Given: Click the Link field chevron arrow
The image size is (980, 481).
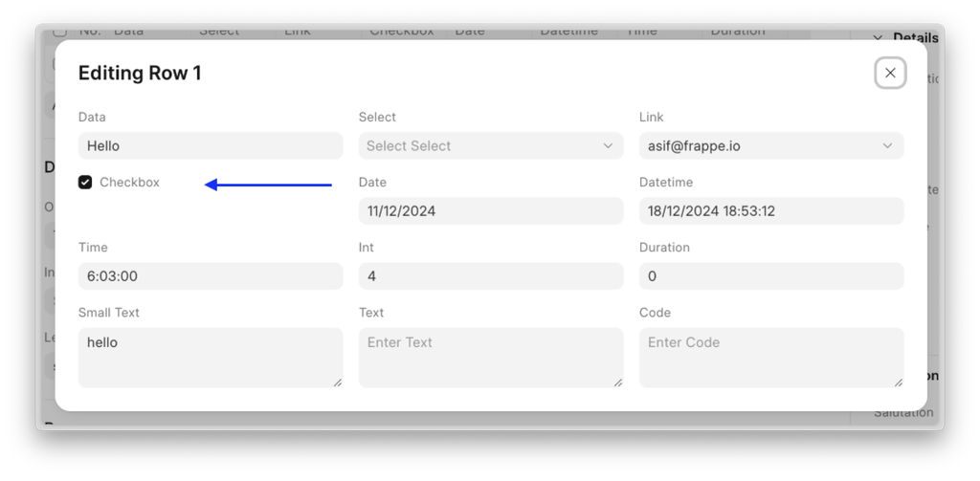Looking at the screenshot, I should [x=888, y=146].
